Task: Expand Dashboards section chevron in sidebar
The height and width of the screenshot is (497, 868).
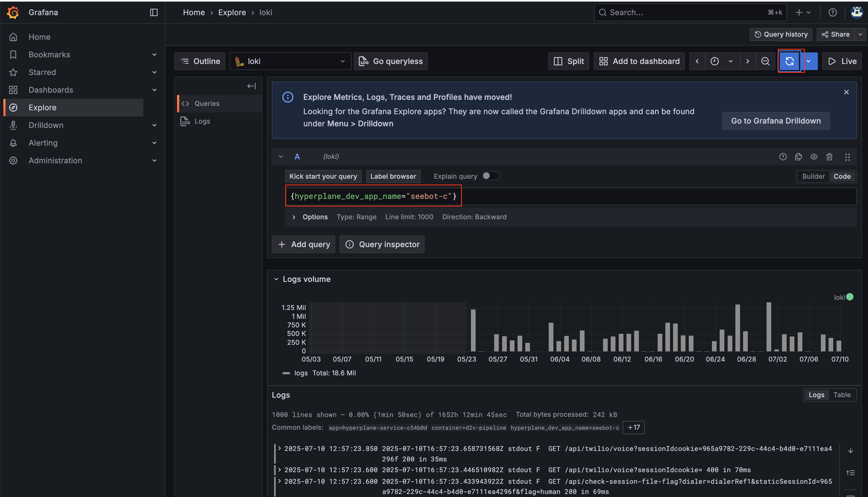Action: [x=154, y=90]
